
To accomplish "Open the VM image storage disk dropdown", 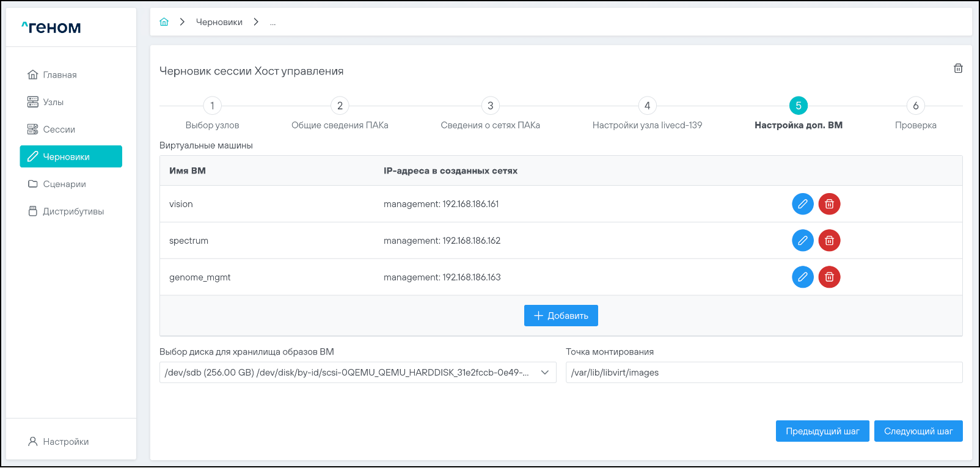I will pyautogui.click(x=357, y=373).
